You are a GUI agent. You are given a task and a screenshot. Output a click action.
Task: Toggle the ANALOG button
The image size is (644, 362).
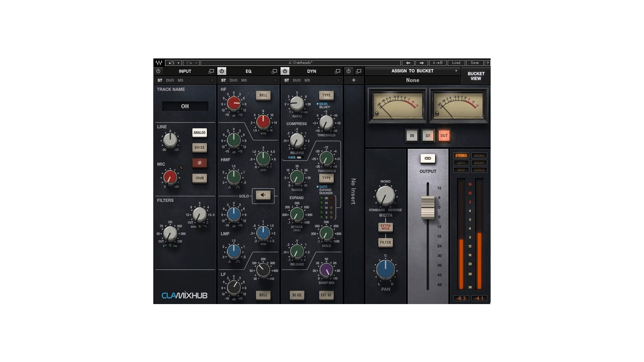coord(200,133)
